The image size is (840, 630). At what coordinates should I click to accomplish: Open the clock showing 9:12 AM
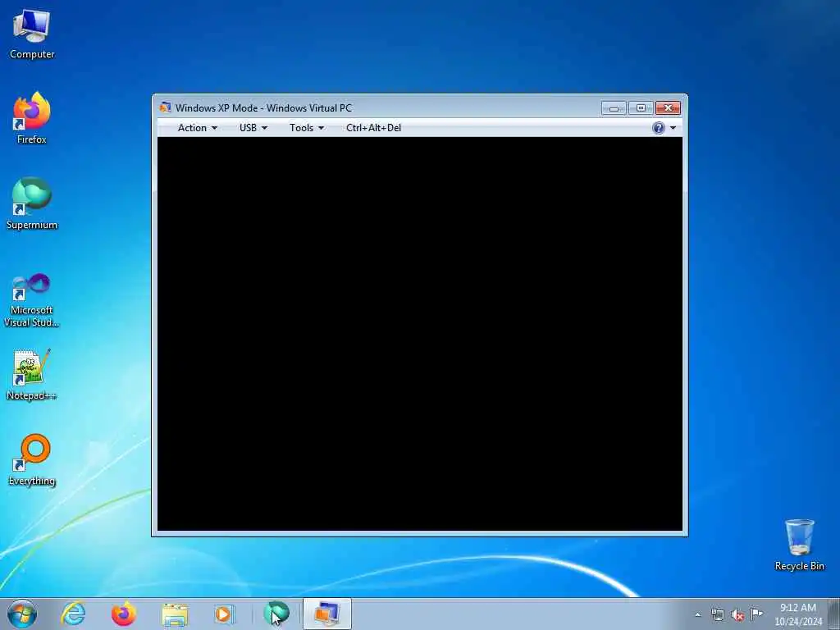coord(797,614)
